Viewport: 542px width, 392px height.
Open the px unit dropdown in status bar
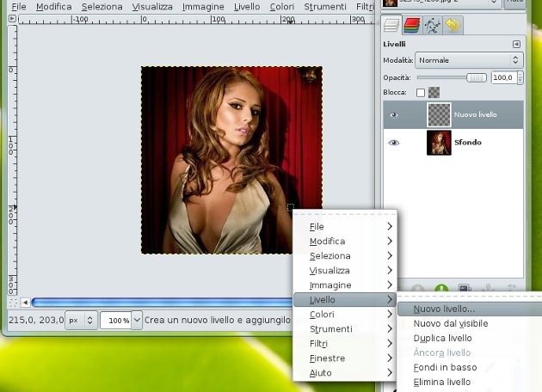coord(81,321)
